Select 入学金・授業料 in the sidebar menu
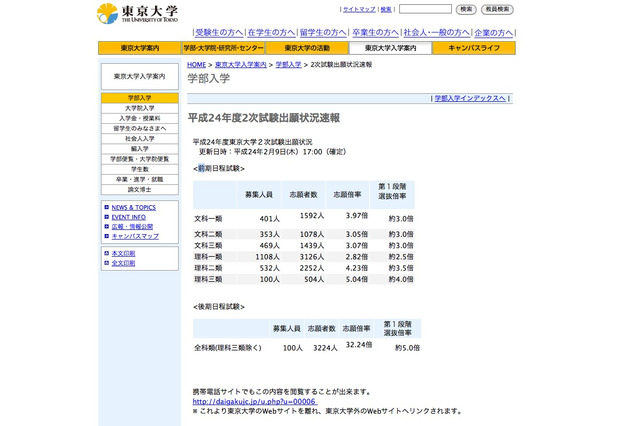The image size is (640, 426). click(x=140, y=118)
